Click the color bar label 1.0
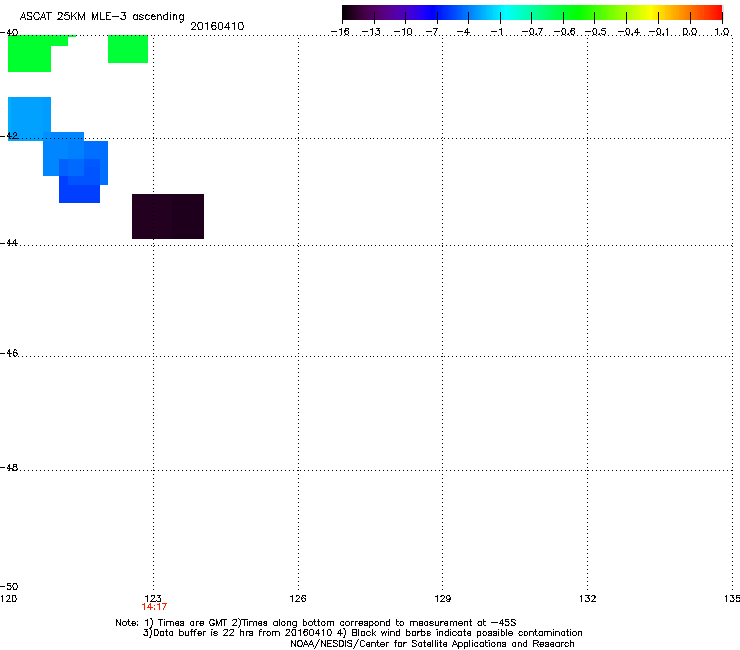Viewport: 740px width, 650px height. click(722, 32)
